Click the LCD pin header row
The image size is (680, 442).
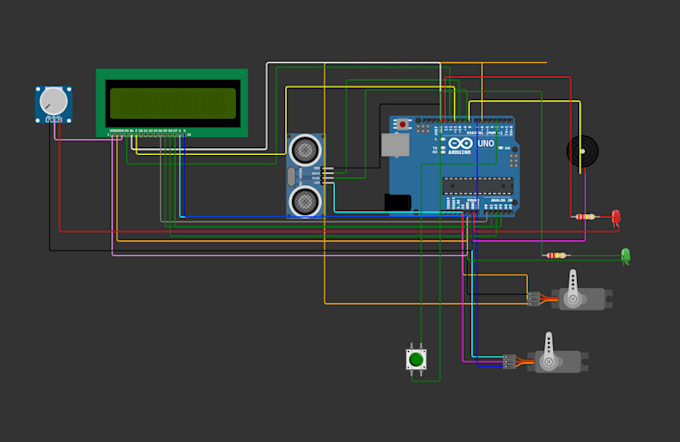pos(150,135)
